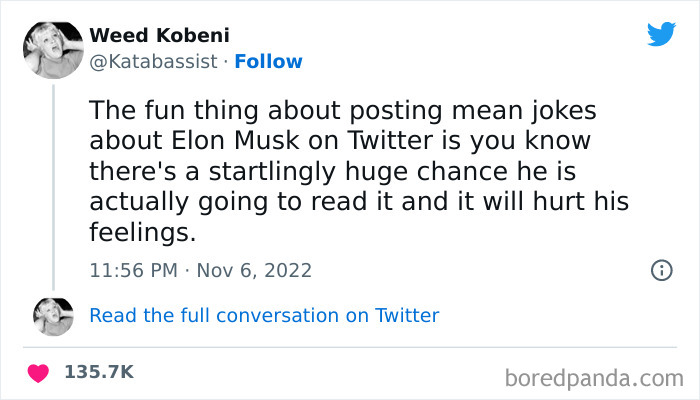This screenshot has height=400, width=700.
Task: Open Weed Kobeni's large profile avatar
Action: point(53,47)
